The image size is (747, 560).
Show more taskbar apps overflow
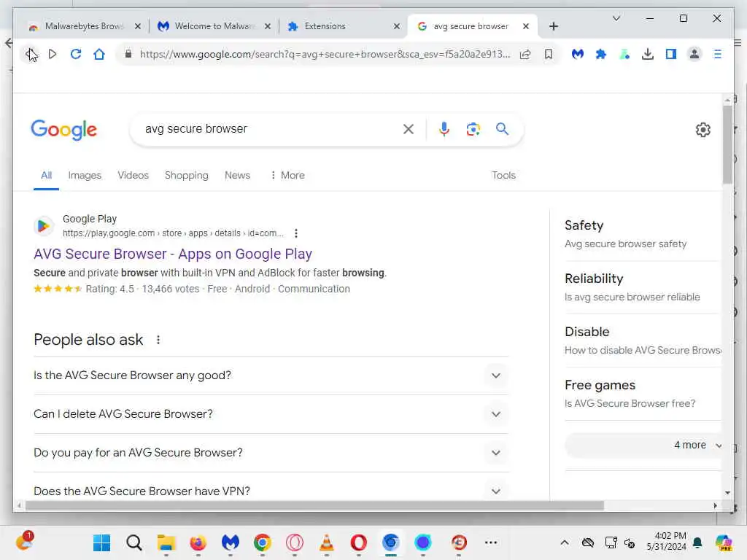click(x=491, y=542)
